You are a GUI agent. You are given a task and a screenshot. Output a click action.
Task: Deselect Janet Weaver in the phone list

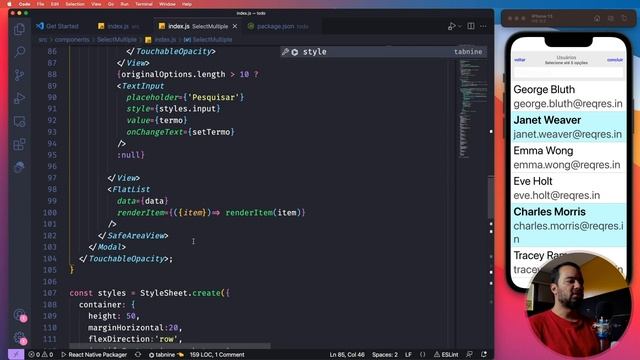(x=568, y=127)
